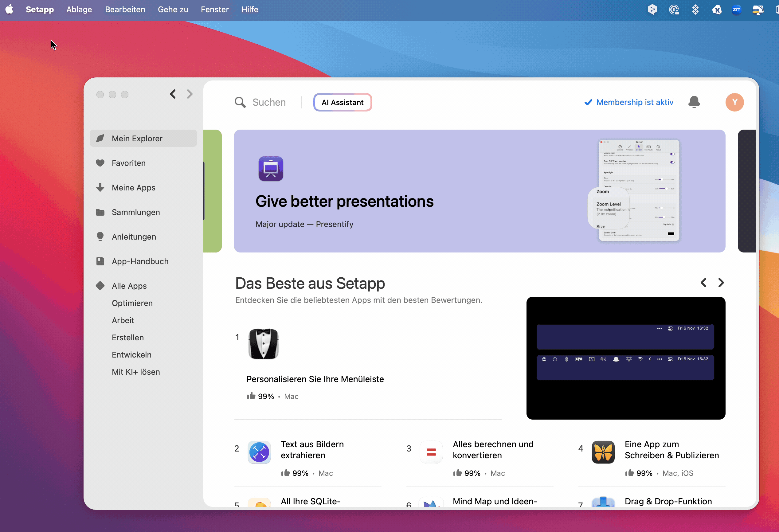
Task: Open Personalisieren Sie Ihre Menüleiste entry
Action: pos(315,379)
